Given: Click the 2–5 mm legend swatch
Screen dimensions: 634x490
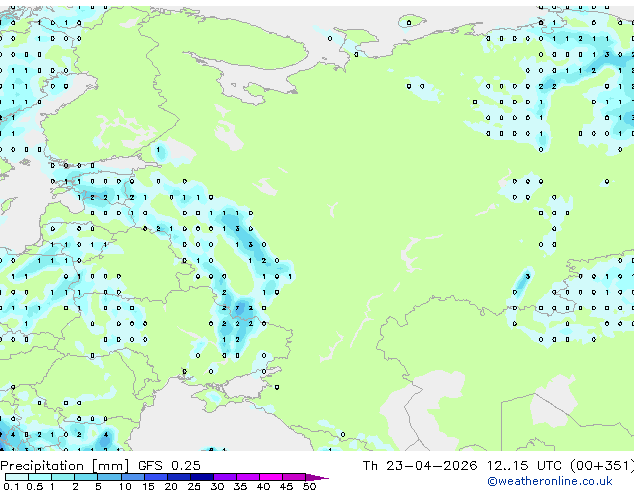Looking at the screenshot, I should (86, 477).
